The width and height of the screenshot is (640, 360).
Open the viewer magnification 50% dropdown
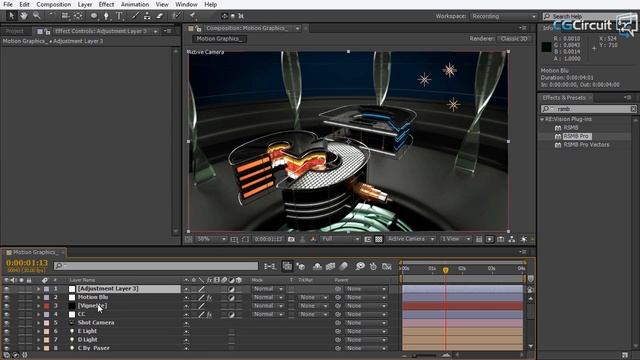(x=211, y=239)
